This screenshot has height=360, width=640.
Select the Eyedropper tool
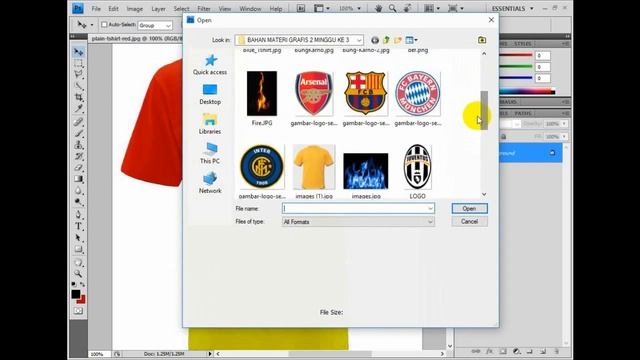(78, 108)
